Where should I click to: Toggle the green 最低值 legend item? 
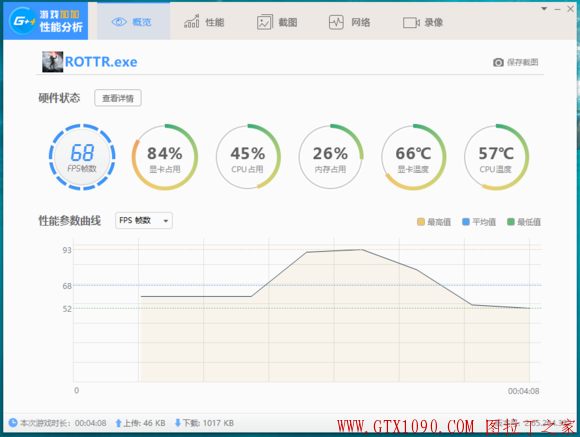pos(524,222)
